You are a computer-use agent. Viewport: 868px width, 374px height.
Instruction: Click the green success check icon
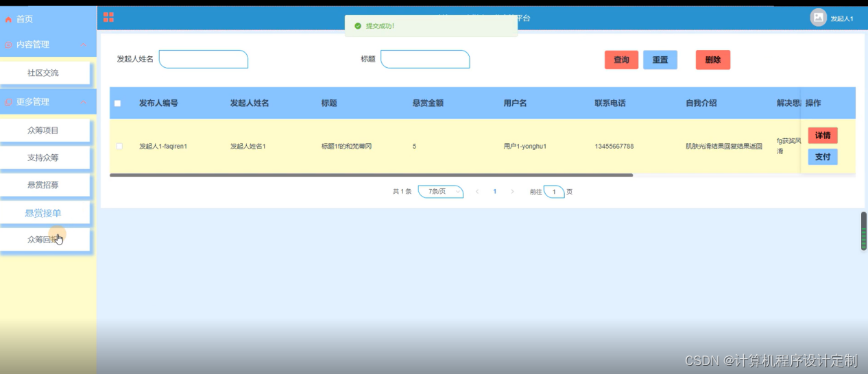point(357,26)
